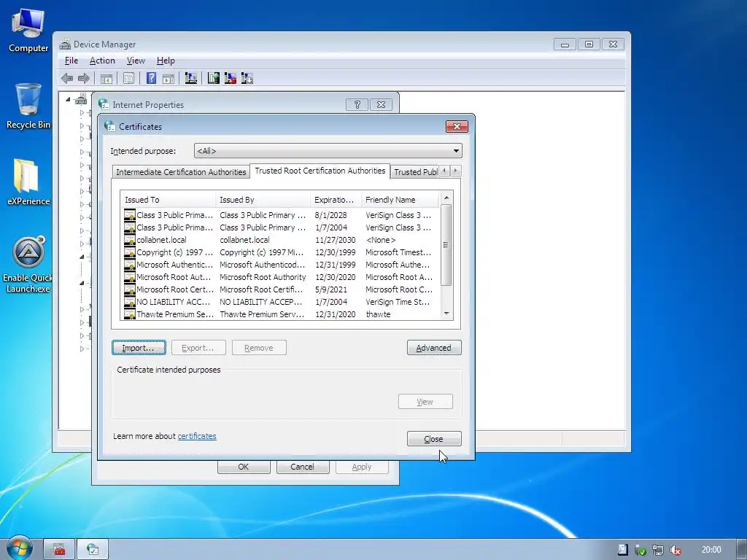747x560 pixels.
Task: Open the Windows Start orb
Action: 18,548
